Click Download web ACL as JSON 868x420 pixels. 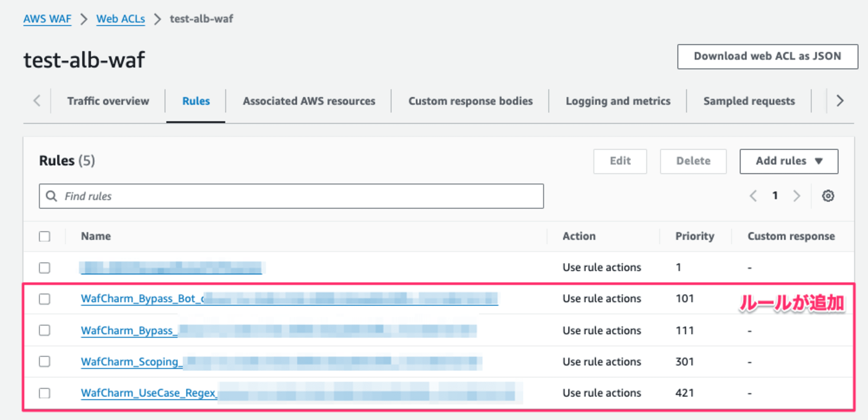coord(767,56)
